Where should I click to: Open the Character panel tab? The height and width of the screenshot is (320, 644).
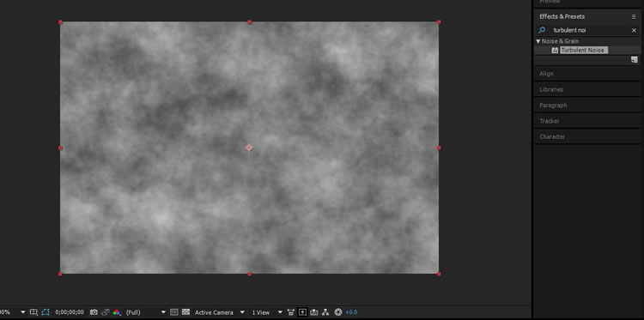[x=552, y=136]
